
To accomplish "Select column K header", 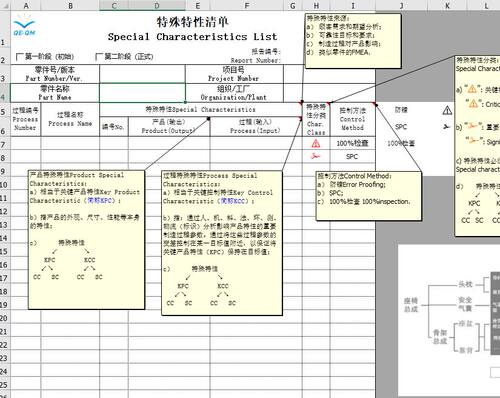I will point(447,5).
